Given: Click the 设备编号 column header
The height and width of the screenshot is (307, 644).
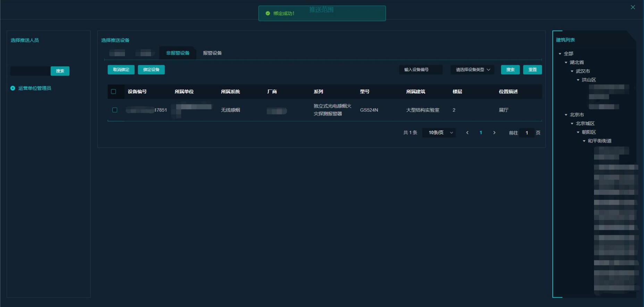Looking at the screenshot, I should [x=137, y=92].
